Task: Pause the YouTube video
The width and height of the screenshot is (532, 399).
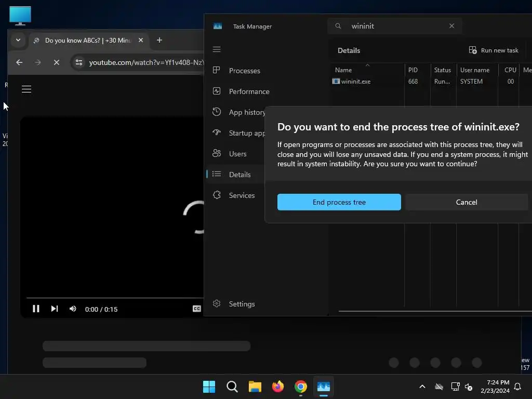Action: [x=36, y=309]
